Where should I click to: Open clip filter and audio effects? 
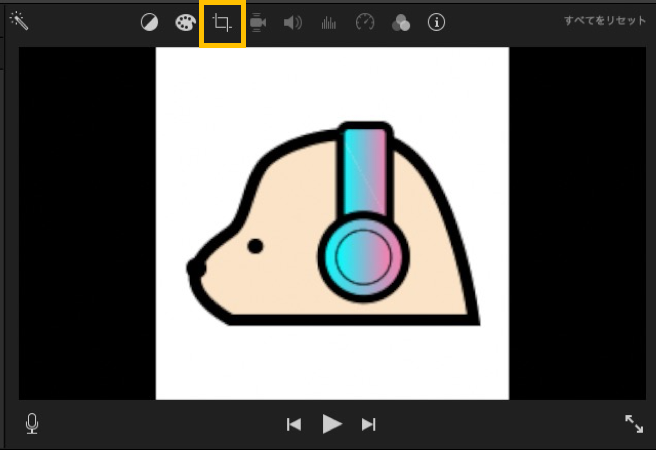[401, 23]
